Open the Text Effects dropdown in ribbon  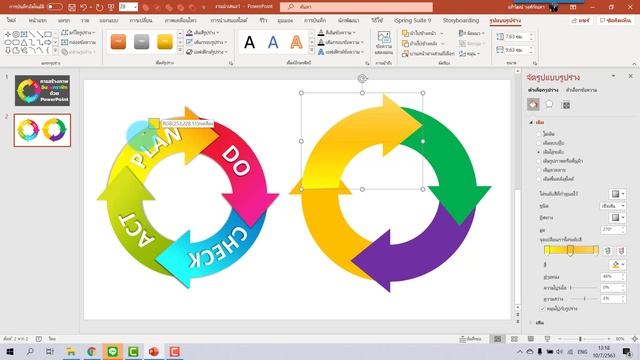[340, 52]
